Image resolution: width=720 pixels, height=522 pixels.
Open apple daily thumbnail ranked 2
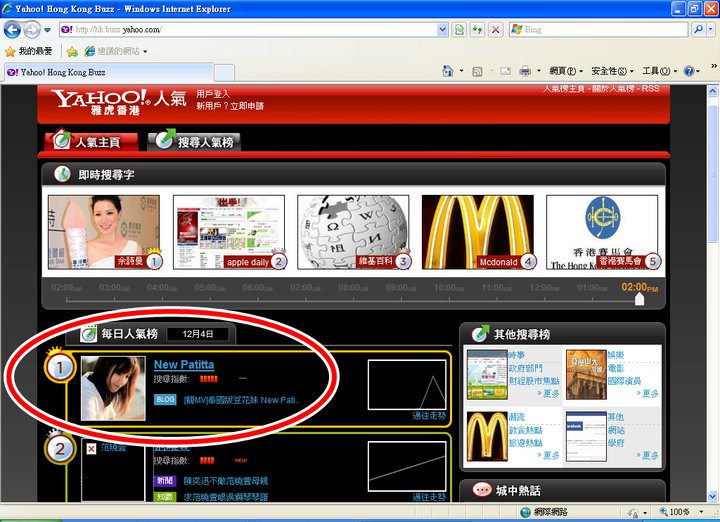click(229, 232)
